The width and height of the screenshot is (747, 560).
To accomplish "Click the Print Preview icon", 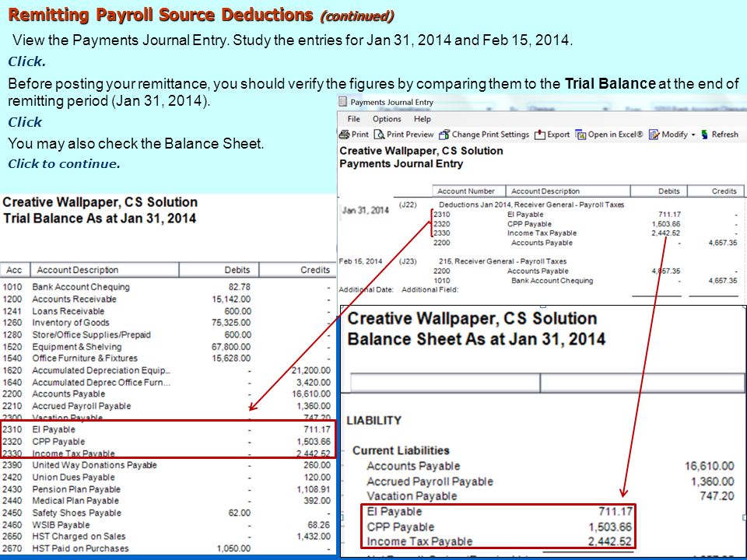I will pos(379,135).
